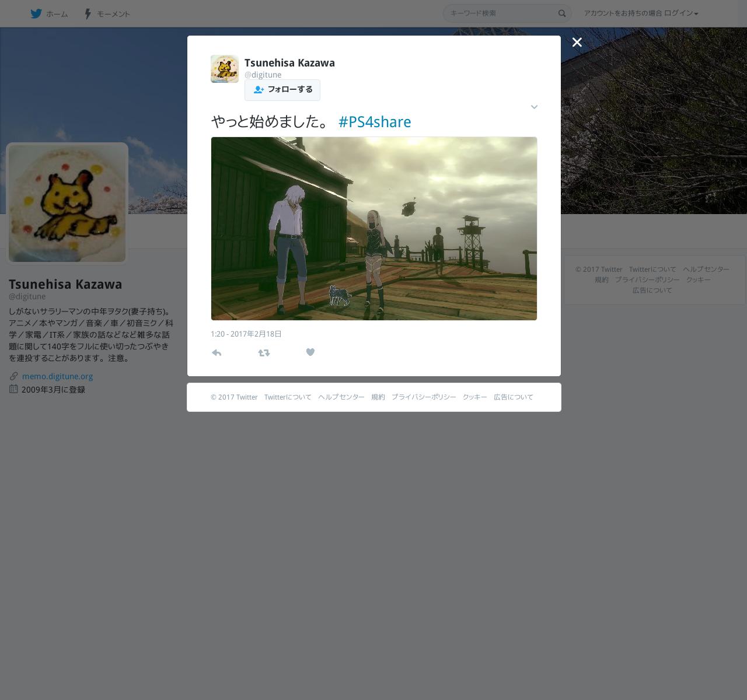Open クッキー in modal footer

[475, 397]
